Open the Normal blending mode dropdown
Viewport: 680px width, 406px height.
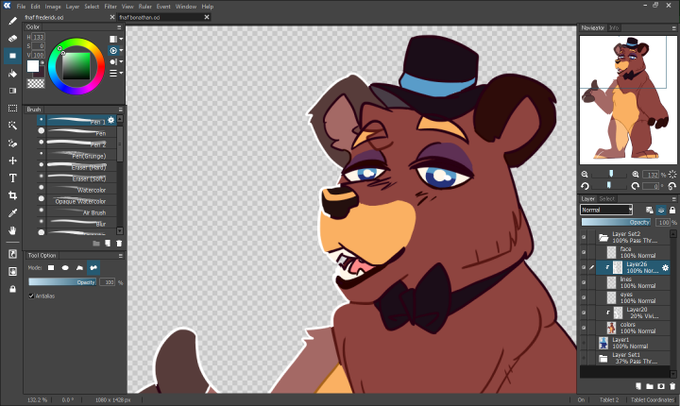click(606, 210)
